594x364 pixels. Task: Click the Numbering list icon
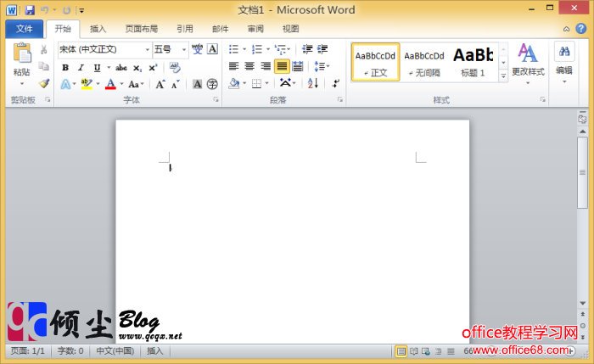[x=257, y=49]
